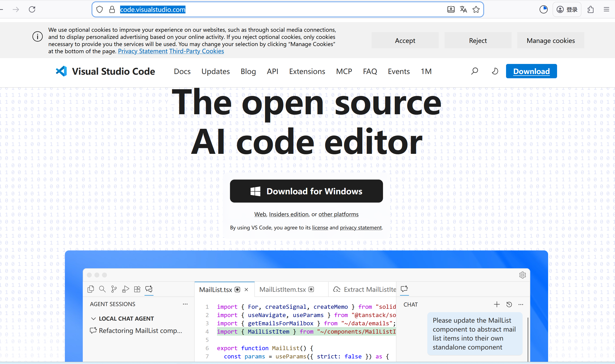Viewport: 615px width, 364px height.
Task: Click the Explorer files icon in the demo
Action: click(91, 289)
